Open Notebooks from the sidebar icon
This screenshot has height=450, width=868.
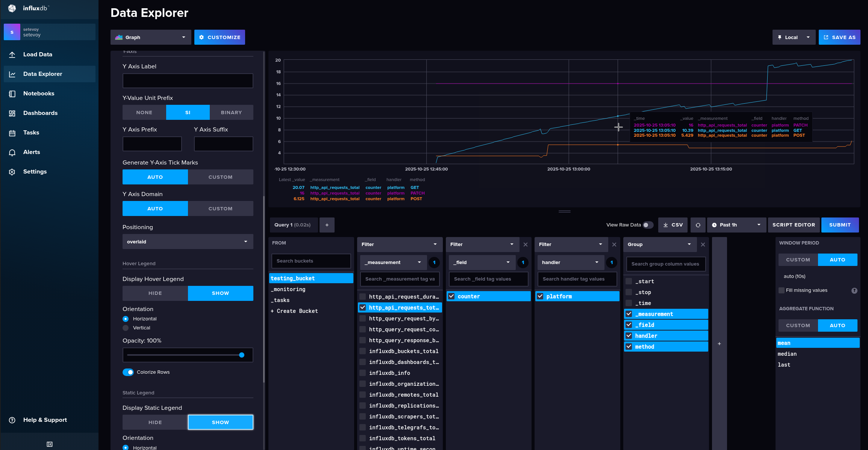click(12, 94)
